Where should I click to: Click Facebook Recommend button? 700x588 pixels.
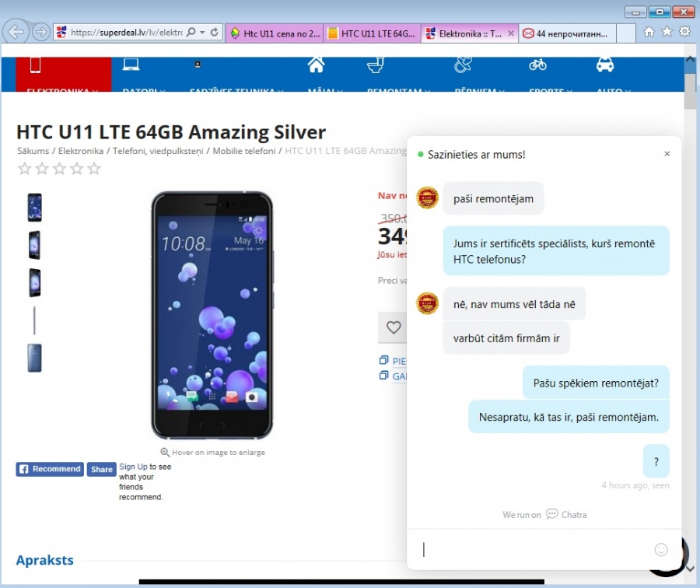pyautogui.click(x=50, y=469)
